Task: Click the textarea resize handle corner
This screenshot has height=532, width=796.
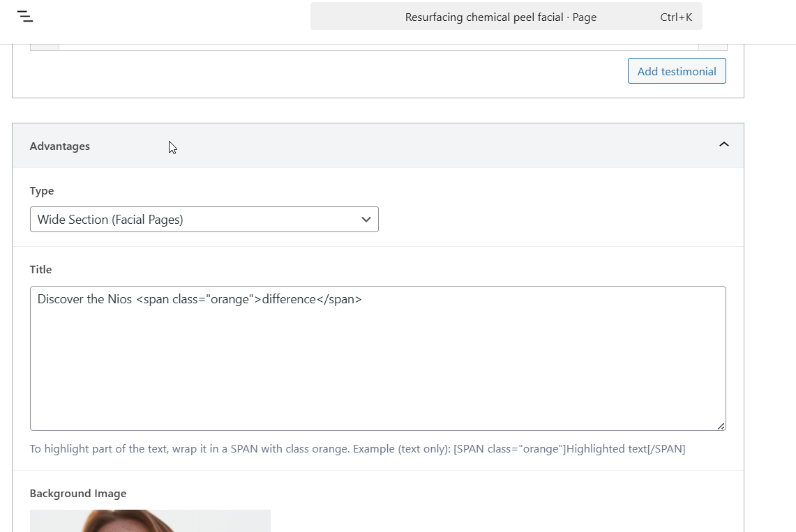Action: (721, 427)
